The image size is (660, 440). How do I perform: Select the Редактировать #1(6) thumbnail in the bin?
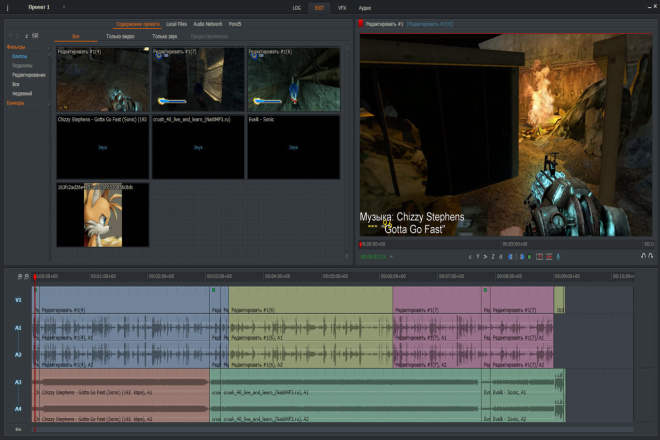pos(293,79)
